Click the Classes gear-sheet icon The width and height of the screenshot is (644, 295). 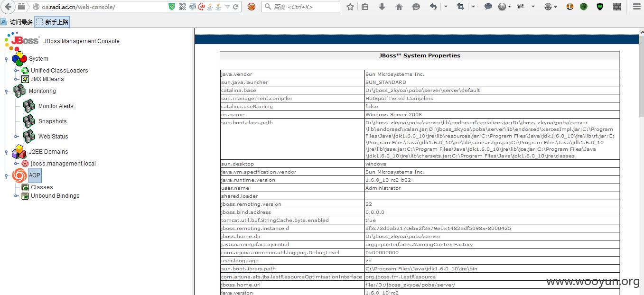click(x=25, y=187)
